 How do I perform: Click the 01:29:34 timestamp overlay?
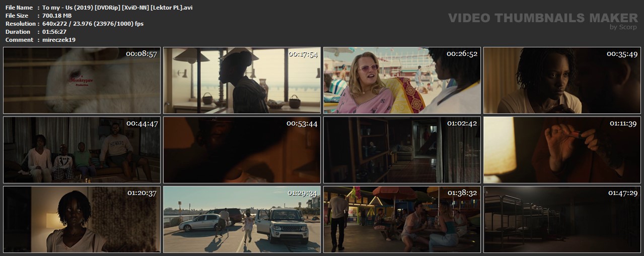303,193
